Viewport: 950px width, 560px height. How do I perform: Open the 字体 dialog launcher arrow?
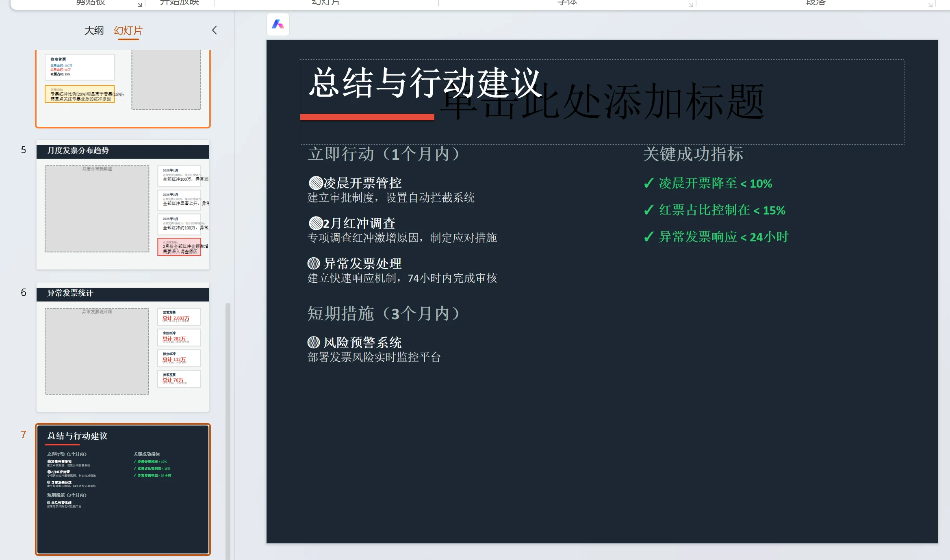(690, 5)
